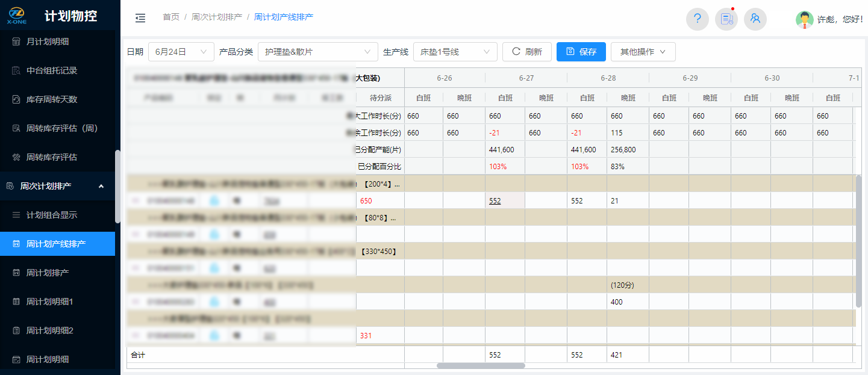Click the sidebar collapse hamburger icon
Viewport: 868px width, 375px height.
click(x=140, y=18)
